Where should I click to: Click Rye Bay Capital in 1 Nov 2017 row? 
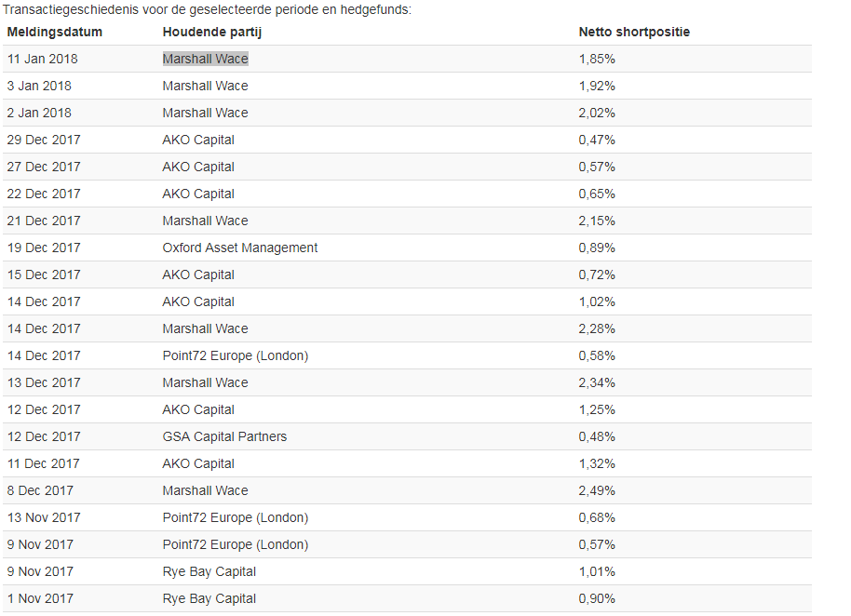click(x=209, y=598)
